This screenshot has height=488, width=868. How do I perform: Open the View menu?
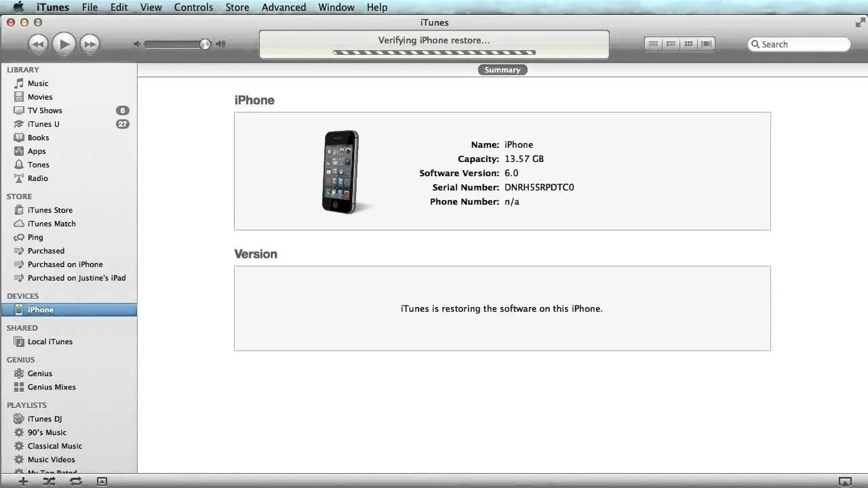151,7
